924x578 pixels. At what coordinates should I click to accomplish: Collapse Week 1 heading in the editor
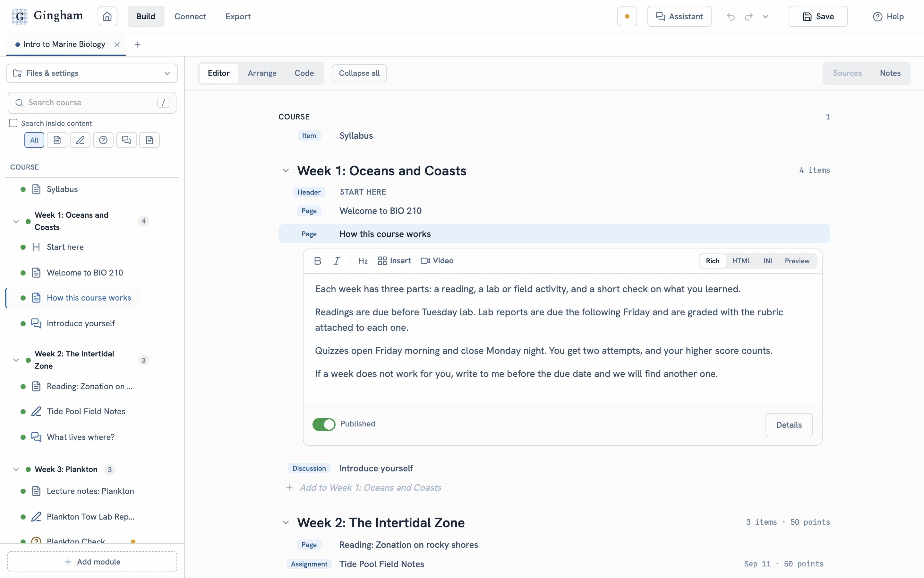click(286, 171)
